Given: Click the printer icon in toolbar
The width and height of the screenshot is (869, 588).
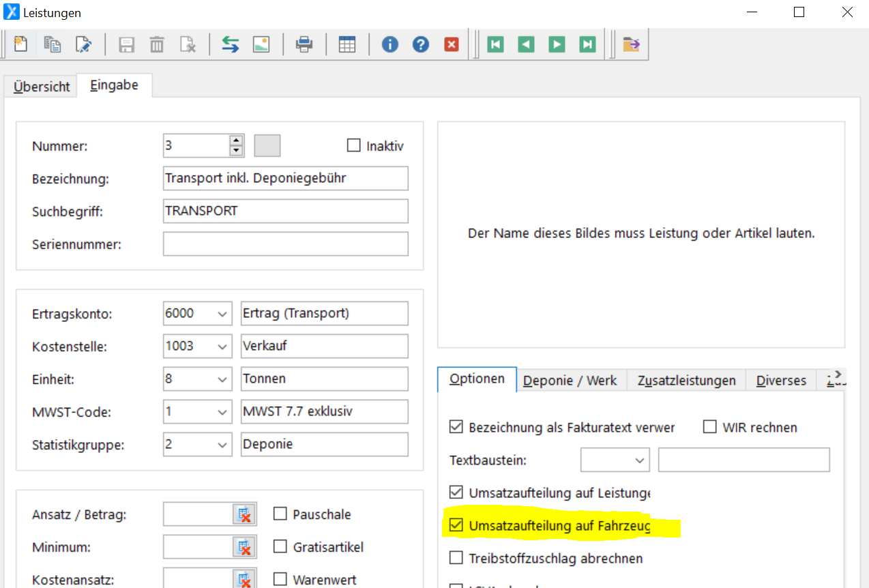Looking at the screenshot, I should [x=304, y=45].
